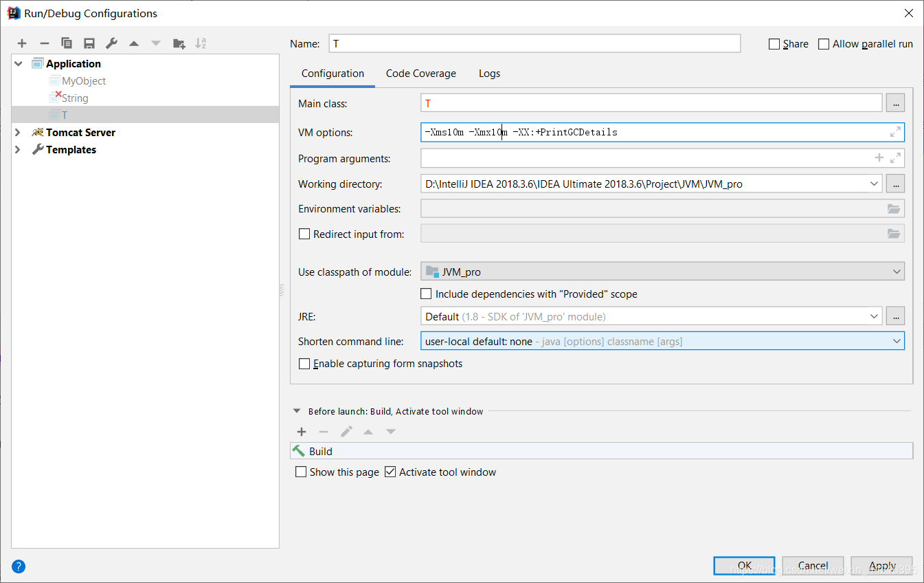Browse for JRE with ellipsis button
Image resolution: width=924 pixels, height=583 pixels.
click(x=895, y=316)
